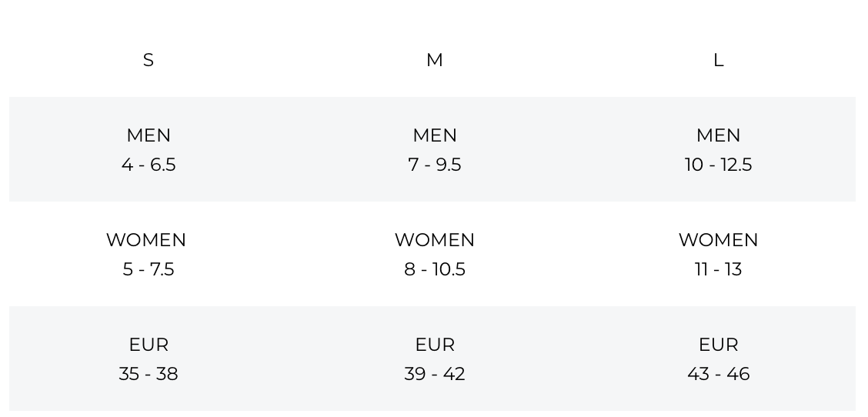Click the EUR 35 - 38 size range

coord(149,374)
